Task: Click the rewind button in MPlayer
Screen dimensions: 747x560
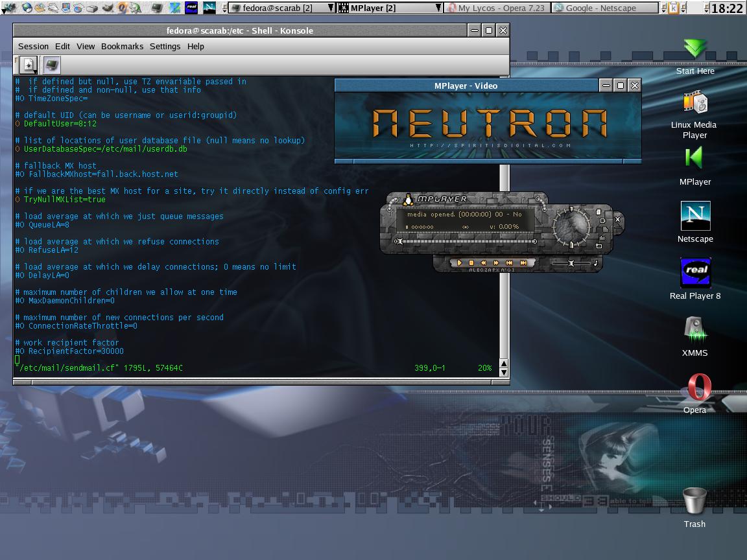Action: (484, 263)
